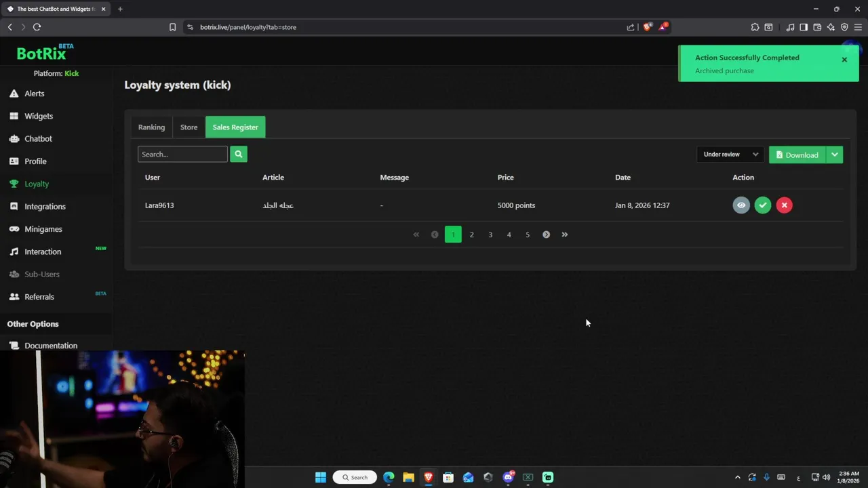
Task: Switch to the Store tab
Action: coord(189,127)
